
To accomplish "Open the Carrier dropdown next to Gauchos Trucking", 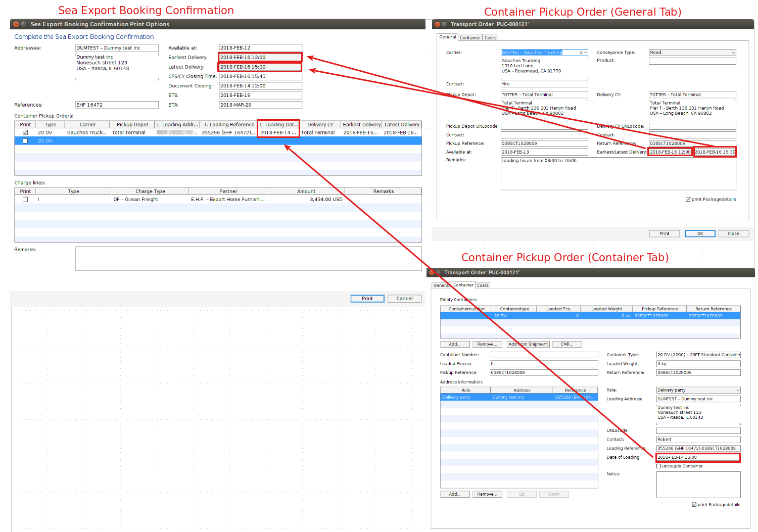I will [586, 52].
